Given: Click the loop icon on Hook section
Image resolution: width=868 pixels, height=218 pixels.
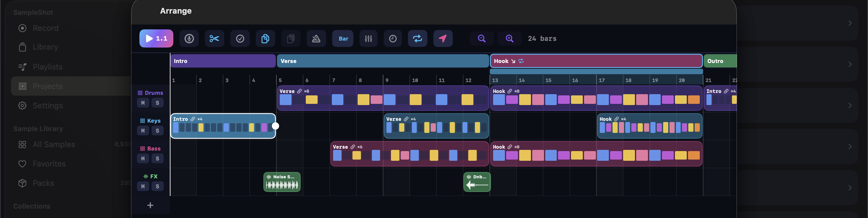Looking at the screenshot, I should (521, 61).
